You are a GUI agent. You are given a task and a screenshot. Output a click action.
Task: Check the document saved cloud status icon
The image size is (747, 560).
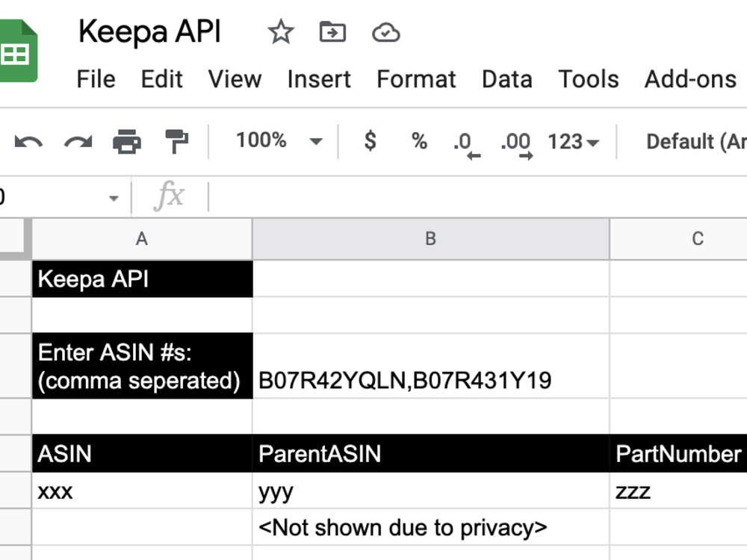point(385,32)
